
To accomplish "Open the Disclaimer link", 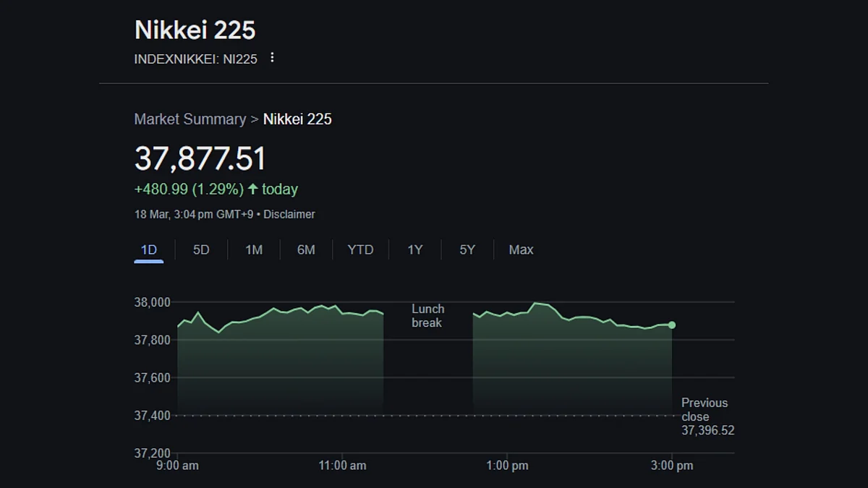I will [289, 215].
